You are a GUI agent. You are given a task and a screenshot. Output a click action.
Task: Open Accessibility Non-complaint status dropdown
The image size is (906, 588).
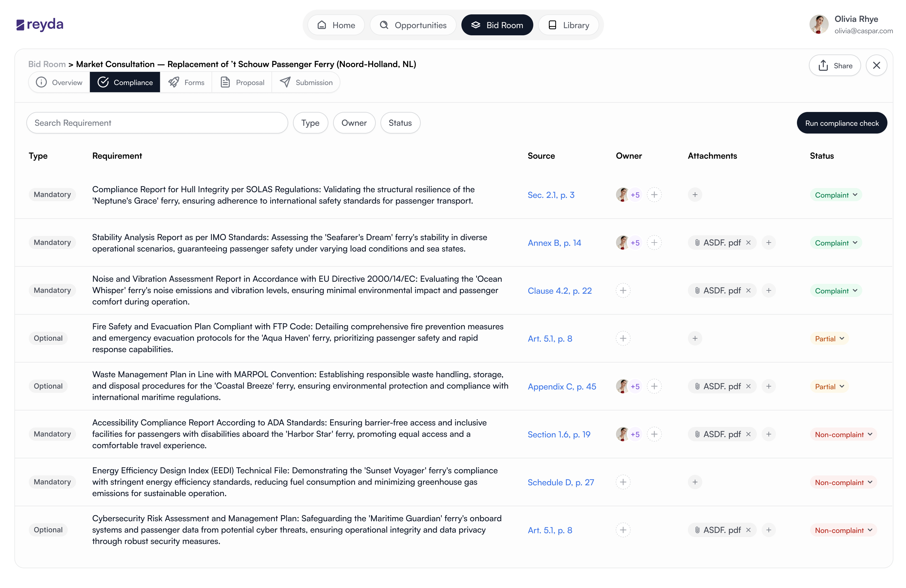[844, 435]
